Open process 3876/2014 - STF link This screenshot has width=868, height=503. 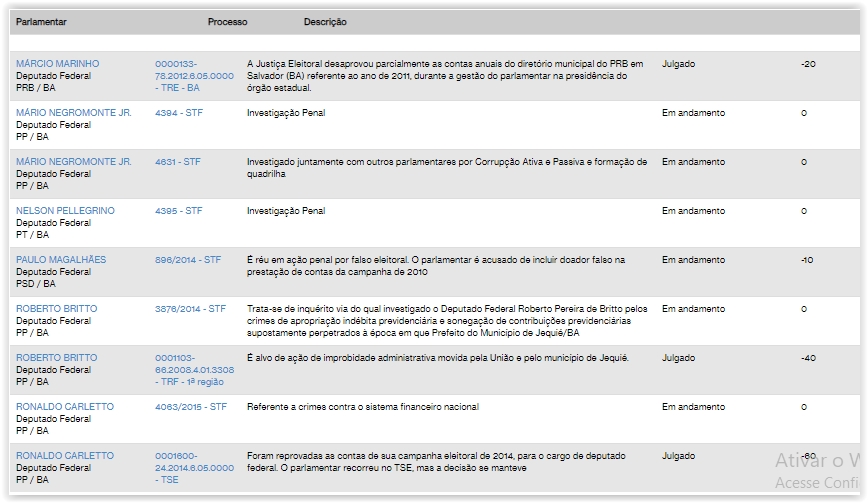(190, 309)
